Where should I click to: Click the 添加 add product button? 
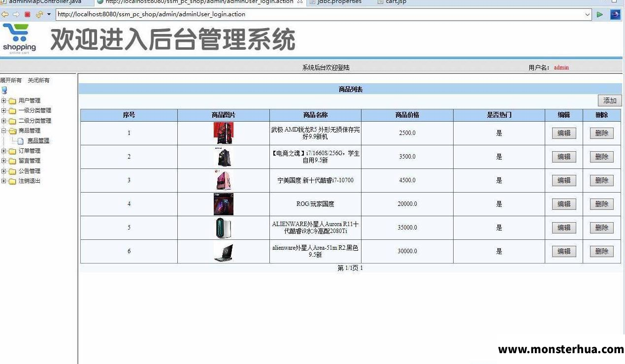pyautogui.click(x=610, y=100)
